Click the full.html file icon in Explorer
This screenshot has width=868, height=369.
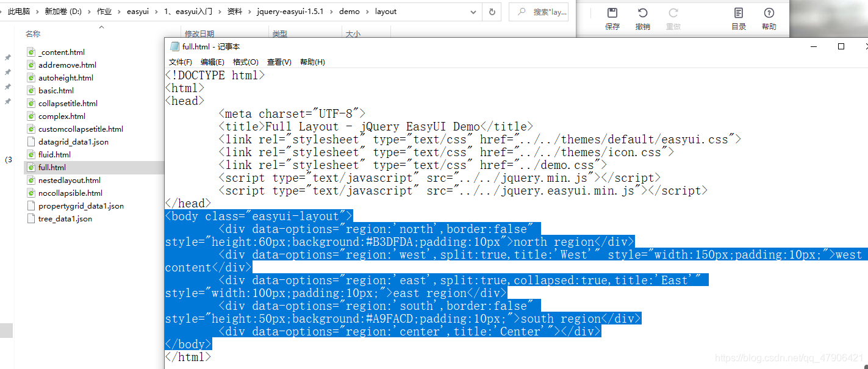click(x=31, y=167)
